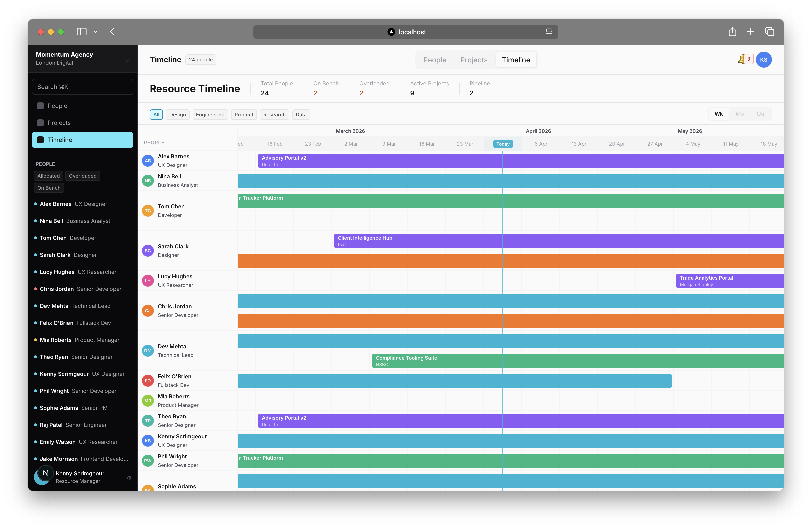
Task: Enable the Engineering department filter
Action: (x=210, y=114)
